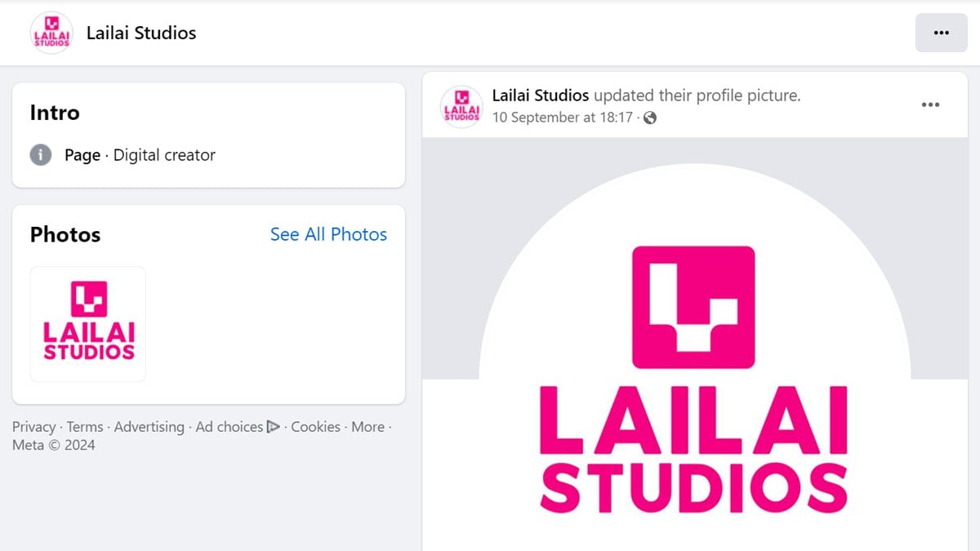This screenshot has width=980, height=551.
Task: Open See All Photos
Action: pyautogui.click(x=328, y=234)
